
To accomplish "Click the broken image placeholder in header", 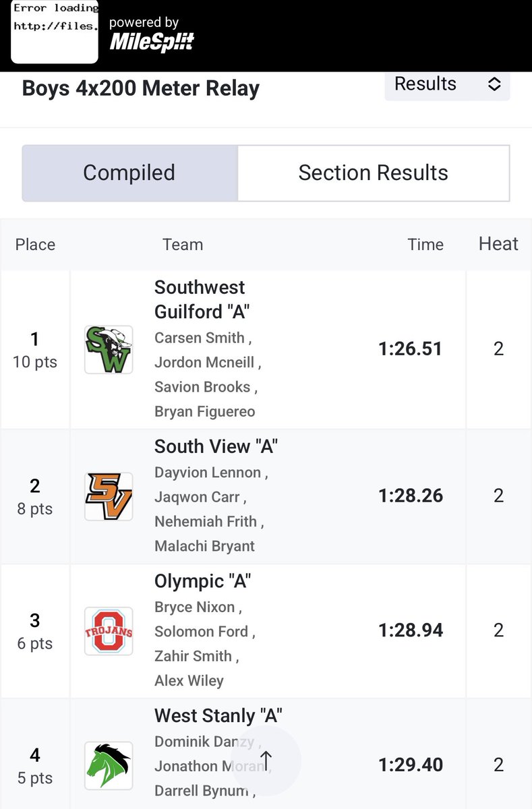I will [55, 32].
